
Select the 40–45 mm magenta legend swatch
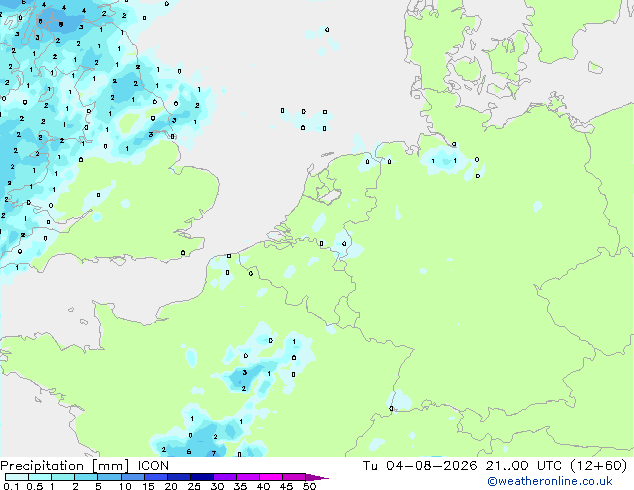[271, 477]
